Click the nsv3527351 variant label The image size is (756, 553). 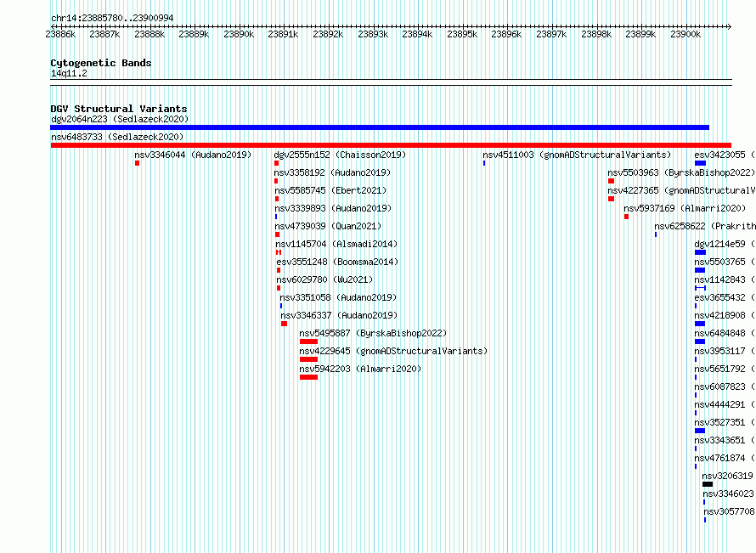(725, 422)
